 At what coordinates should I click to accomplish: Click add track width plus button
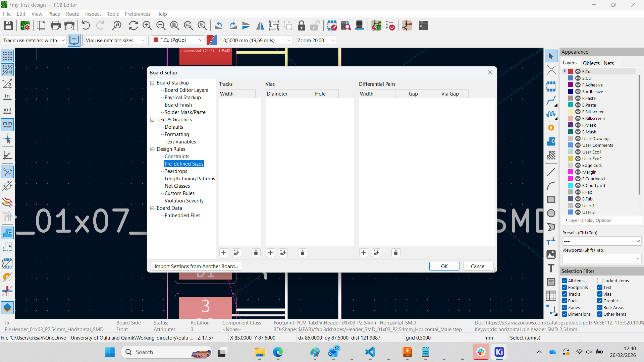(x=224, y=253)
